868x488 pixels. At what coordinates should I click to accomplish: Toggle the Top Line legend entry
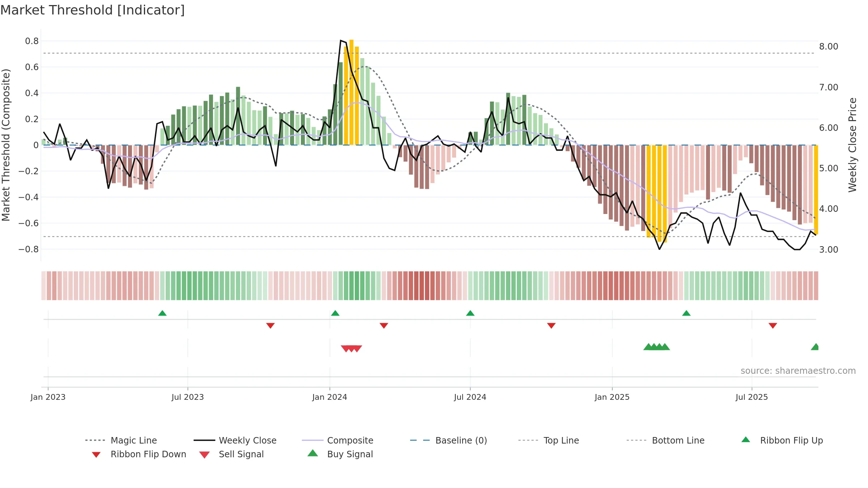[x=548, y=440]
